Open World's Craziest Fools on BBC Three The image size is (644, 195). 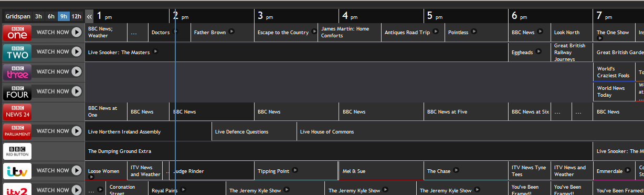(614, 72)
